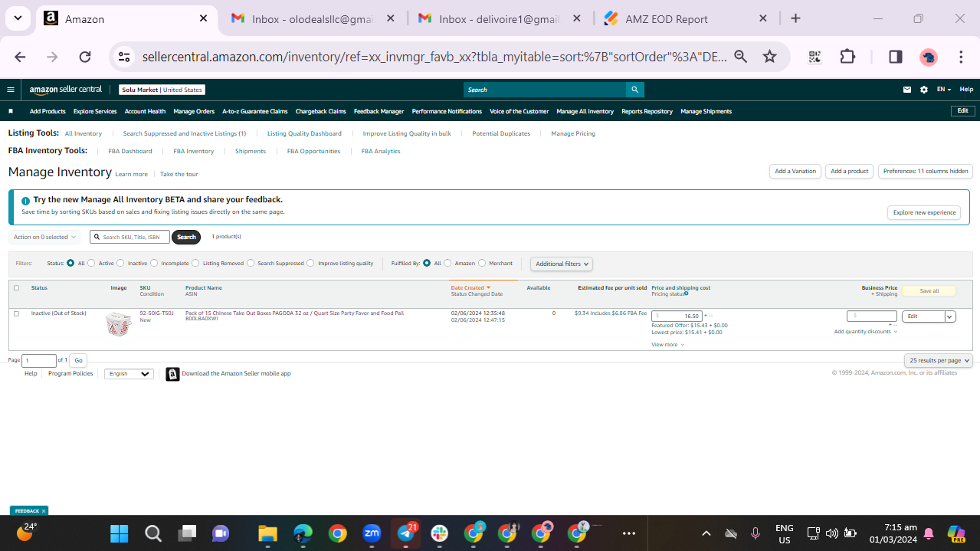Image resolution: width=980 pixels, height=551 pixels.
Task: Select the Search Suppressed status filter
Action: [x=251, y=263]
